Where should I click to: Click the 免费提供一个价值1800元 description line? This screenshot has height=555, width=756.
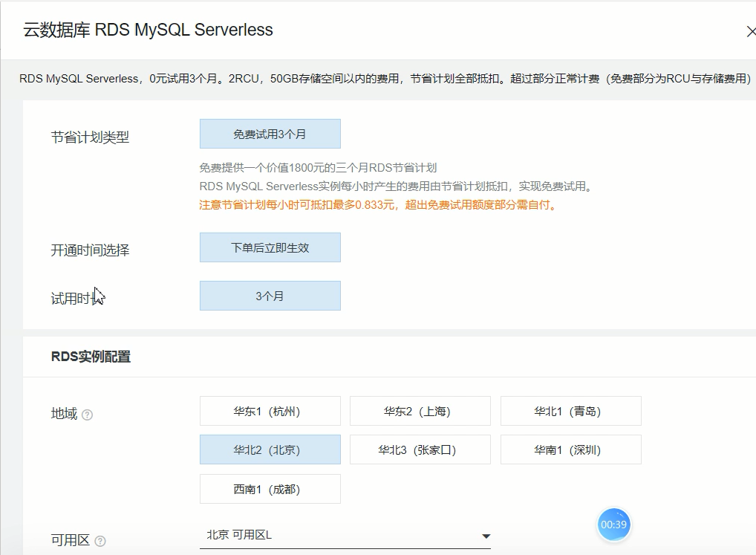[x=318, y=168]
